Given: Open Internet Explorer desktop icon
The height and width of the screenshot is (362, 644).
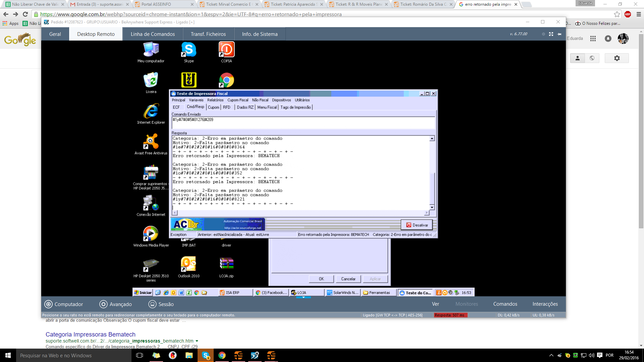Looking at the screenshot, I should point(151,114).
